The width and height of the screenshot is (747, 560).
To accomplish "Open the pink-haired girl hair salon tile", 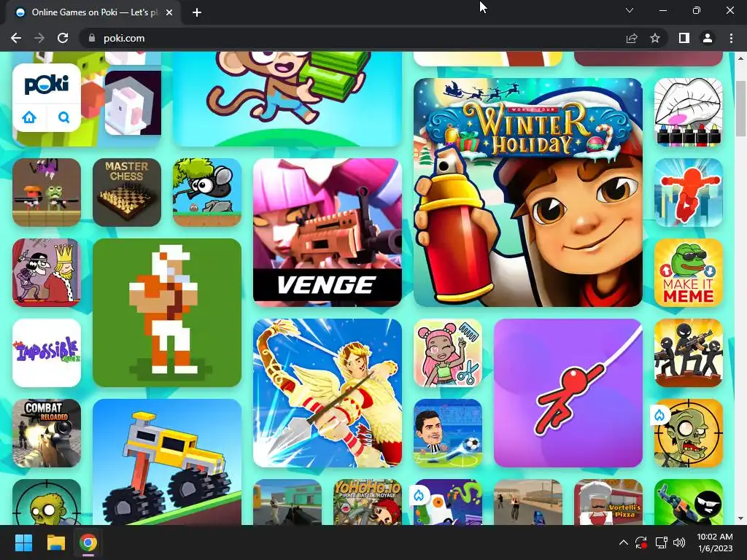I will pos(448,353).
